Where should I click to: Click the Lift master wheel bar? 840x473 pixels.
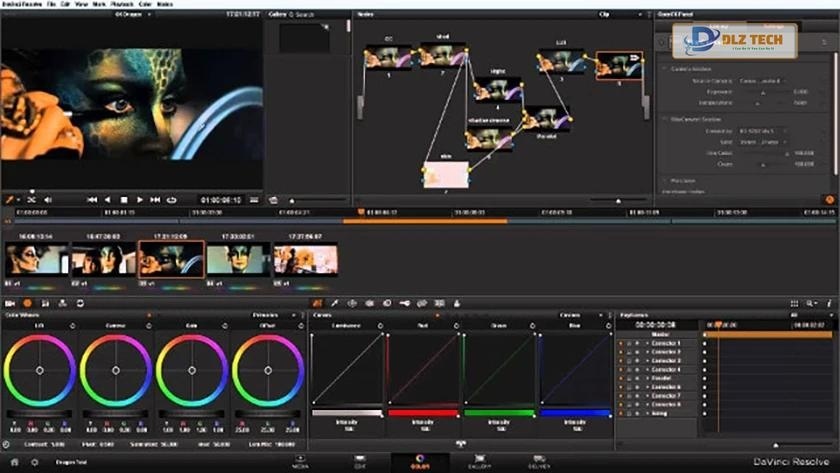tap(39, 414)
